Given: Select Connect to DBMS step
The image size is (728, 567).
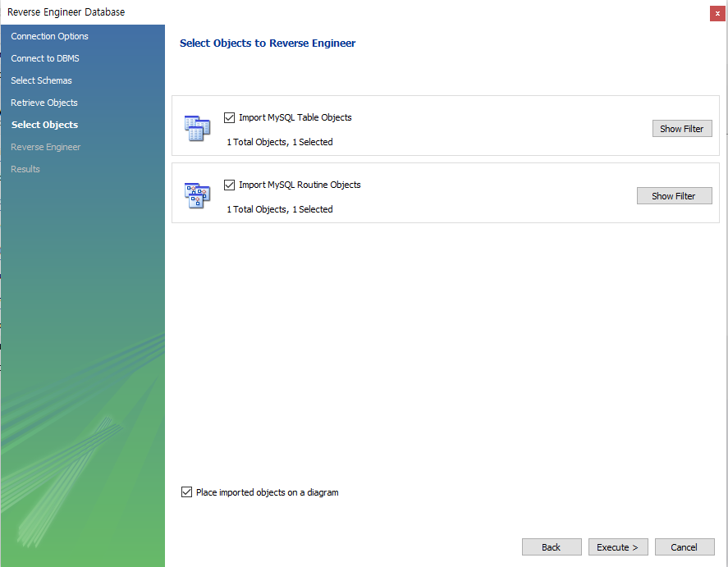Looking at the screenshot, I should pos(45,58).
